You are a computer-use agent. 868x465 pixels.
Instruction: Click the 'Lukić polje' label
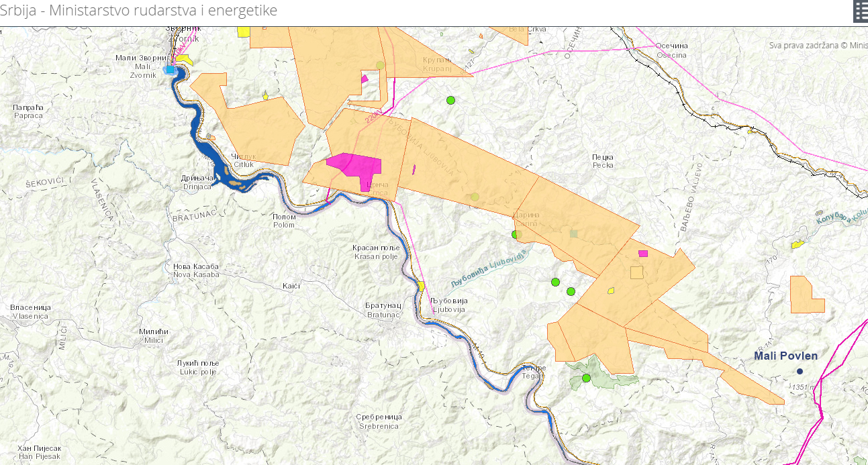(x=197, y=367)
